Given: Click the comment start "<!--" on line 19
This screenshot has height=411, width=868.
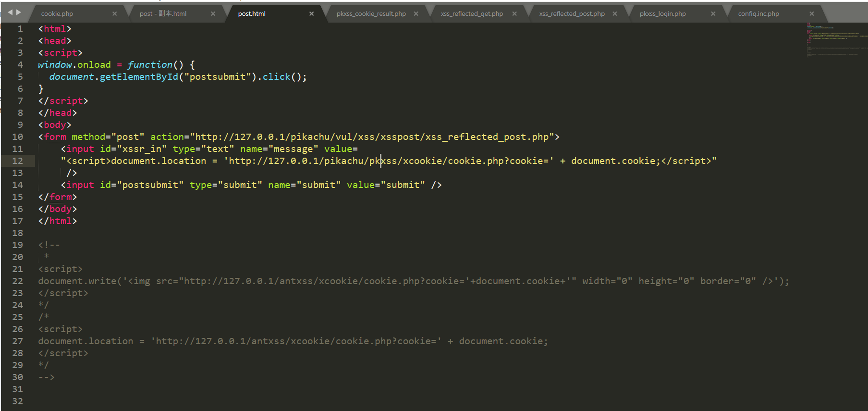Looking at the screenshot, I should tap(49, 245).
